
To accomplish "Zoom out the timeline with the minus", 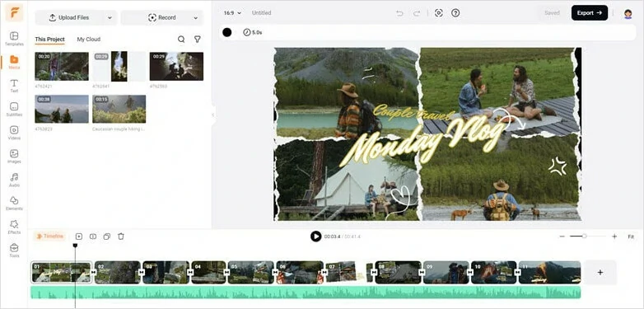I will (562, 236).
